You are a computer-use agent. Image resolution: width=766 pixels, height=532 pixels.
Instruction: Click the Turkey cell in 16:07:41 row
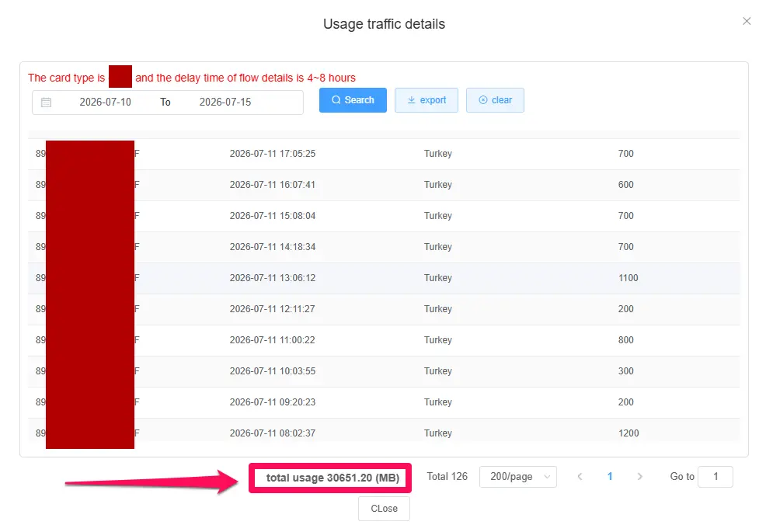point(437,185)
